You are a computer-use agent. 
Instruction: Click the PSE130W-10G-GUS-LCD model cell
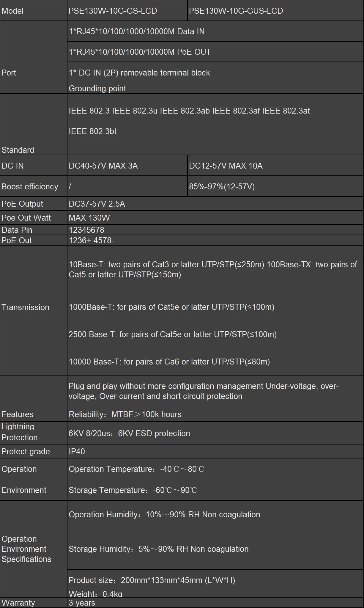[x=236, y=11]
